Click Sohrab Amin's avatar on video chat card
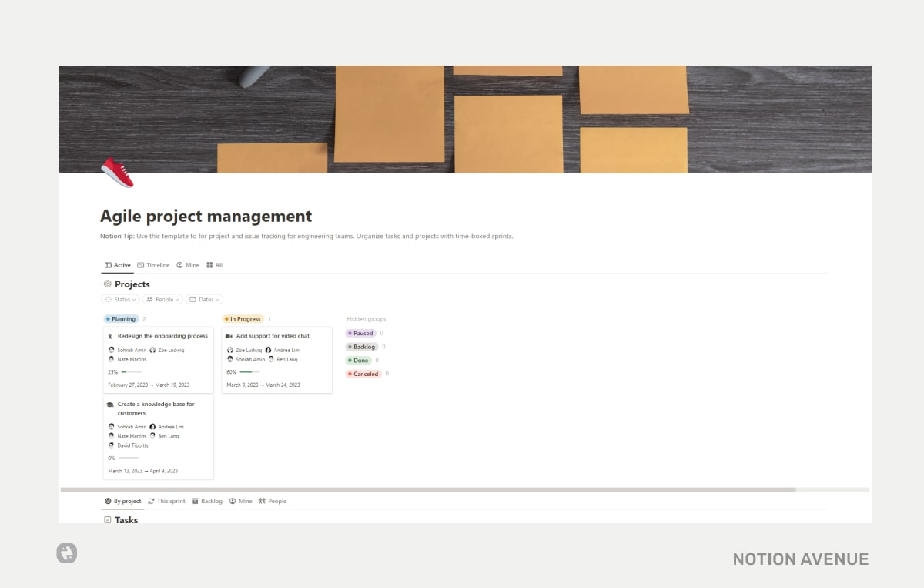The image size is (924, 588). pyautogui.click(x=230, y=359)
